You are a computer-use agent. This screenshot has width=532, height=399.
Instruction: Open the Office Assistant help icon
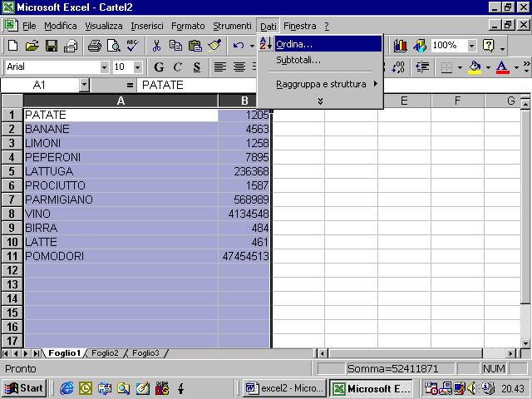[489, 46]
